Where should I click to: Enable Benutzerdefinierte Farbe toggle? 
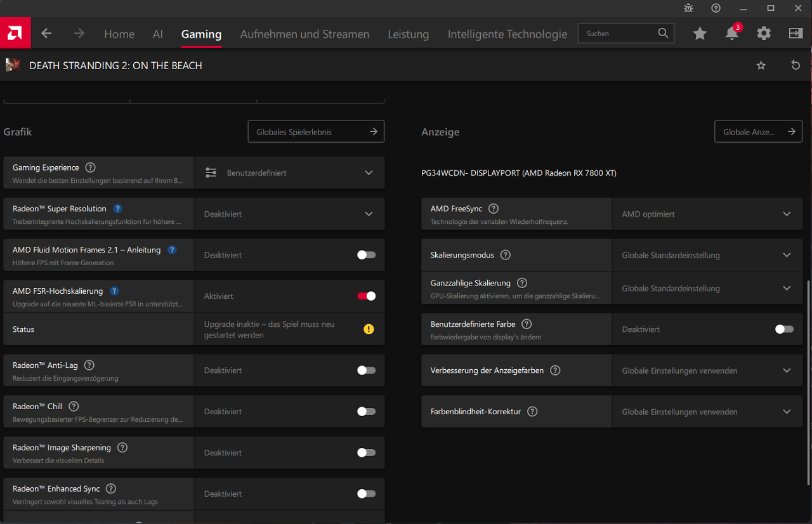(784, 329)
